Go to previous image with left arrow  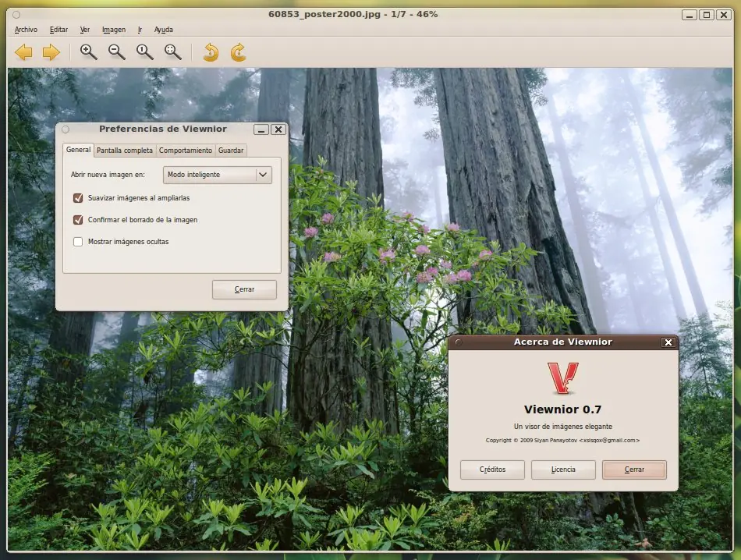[23, 52]
